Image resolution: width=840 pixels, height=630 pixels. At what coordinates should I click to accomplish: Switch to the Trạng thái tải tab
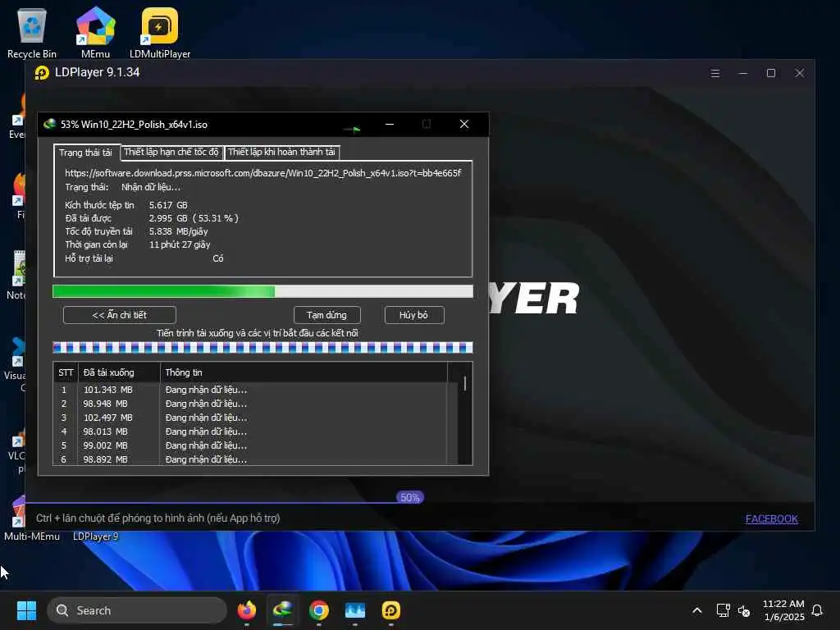pyautogui.click(x=85, y=152)
